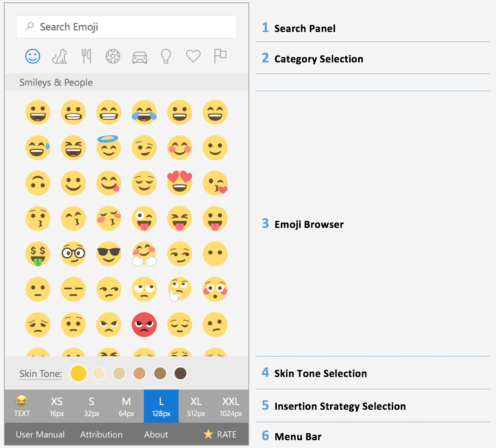Insert the face blowing a kiss emoji

click(x=215, y=183)
